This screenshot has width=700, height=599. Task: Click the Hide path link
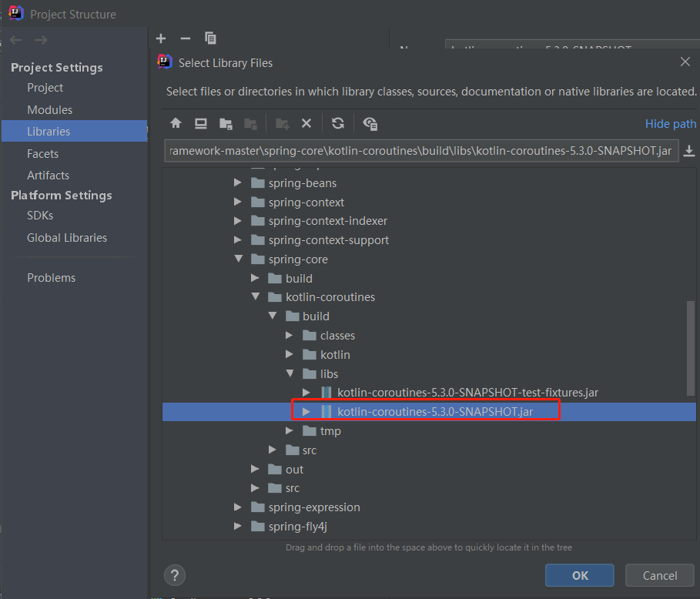click(671, 123)
